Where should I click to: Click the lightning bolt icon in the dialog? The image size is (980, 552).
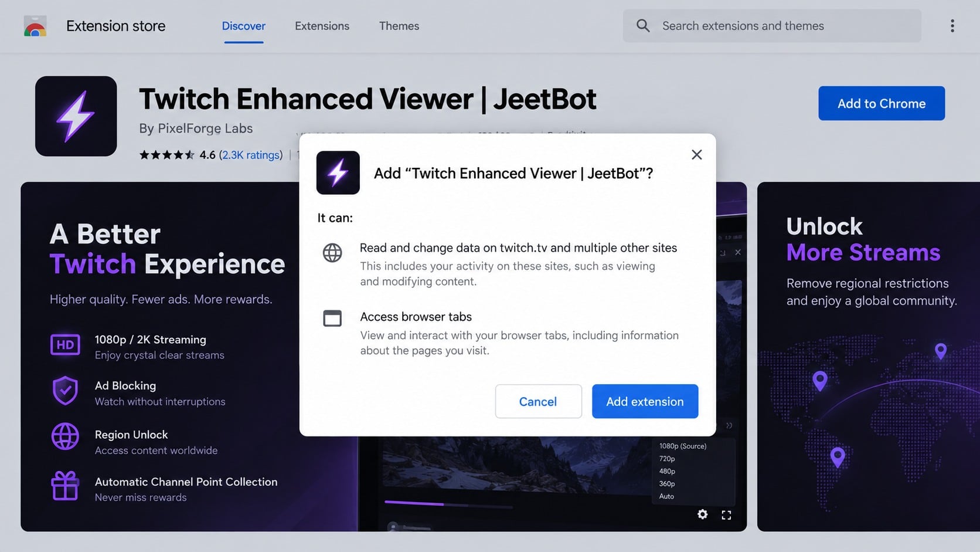tap(338, 172)
